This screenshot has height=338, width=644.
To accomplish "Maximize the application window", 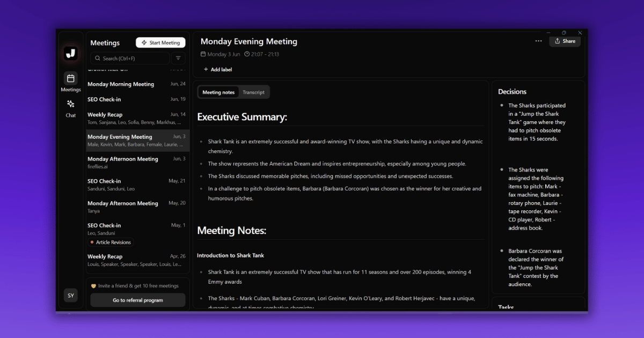I will (x=564, y=33).
